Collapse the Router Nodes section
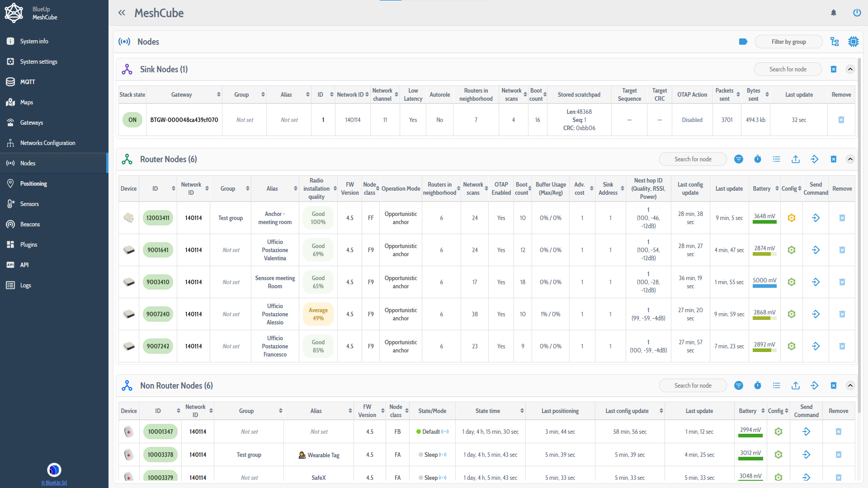 tap(850, 159)
